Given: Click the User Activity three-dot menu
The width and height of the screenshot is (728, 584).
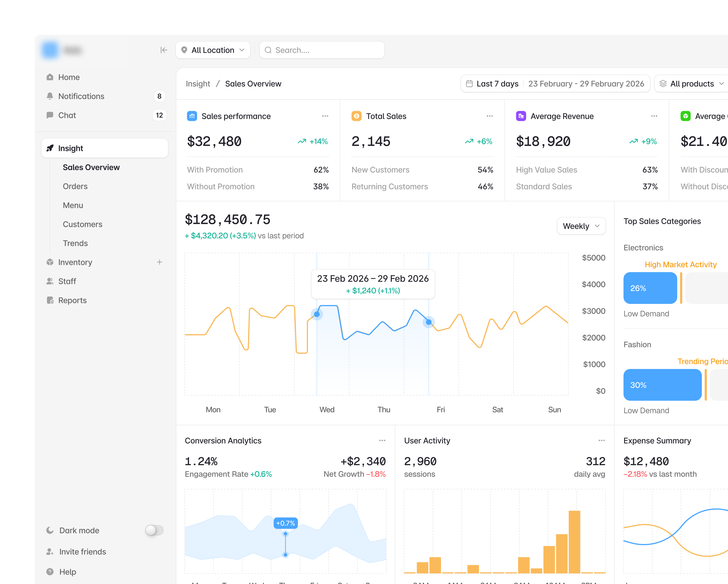Looking at the screenshot, I should click(602, 440).
